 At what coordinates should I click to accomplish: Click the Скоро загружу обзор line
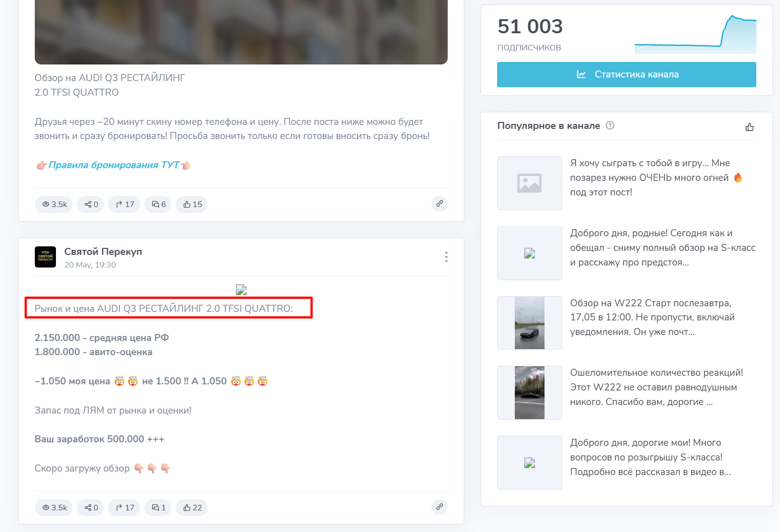coord(102,469)
